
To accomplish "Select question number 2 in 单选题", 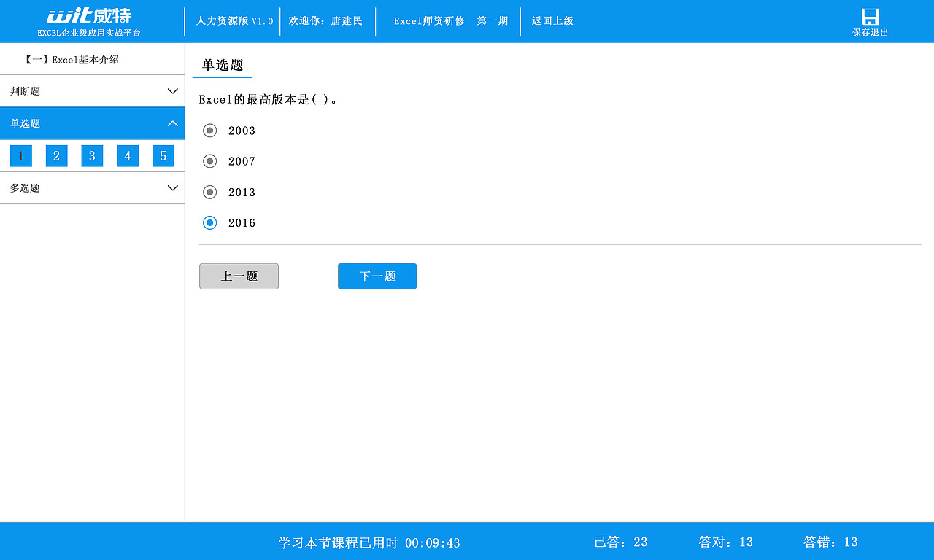I will 56,155.
